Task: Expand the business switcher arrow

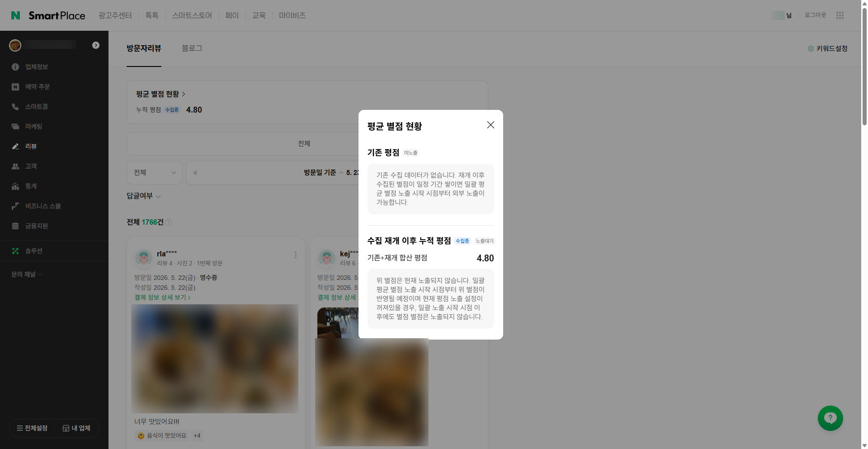Action: pos(96,45)
